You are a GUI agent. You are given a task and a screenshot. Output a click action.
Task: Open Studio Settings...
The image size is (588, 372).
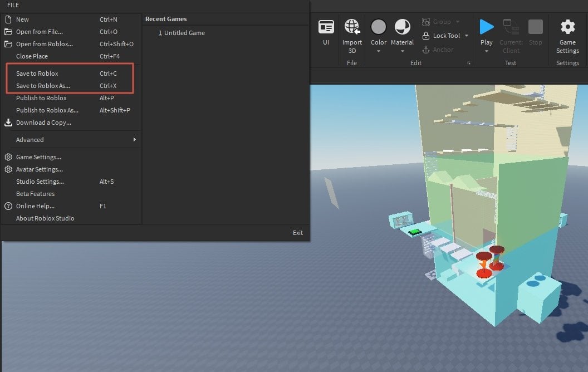pyautogui.click(x=71, y=182)
